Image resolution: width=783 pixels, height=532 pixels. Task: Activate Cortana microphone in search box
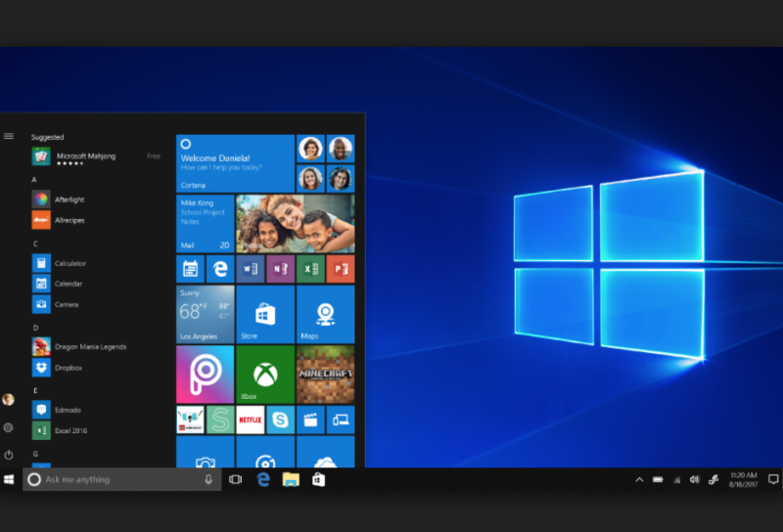pyautogui.click(x=208, y=479)
